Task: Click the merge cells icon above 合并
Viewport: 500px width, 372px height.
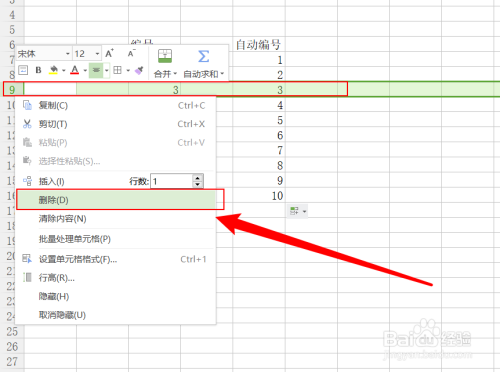Action: coord(165,56)
